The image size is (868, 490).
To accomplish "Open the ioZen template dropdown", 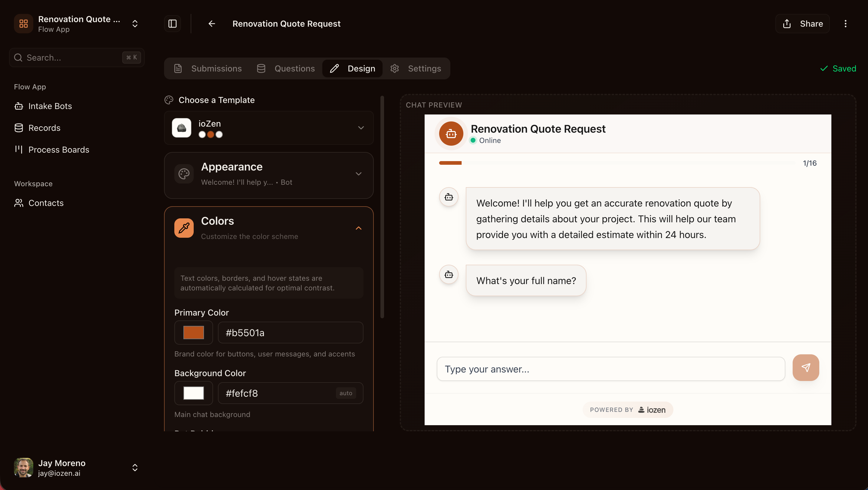I will [361, 128].
